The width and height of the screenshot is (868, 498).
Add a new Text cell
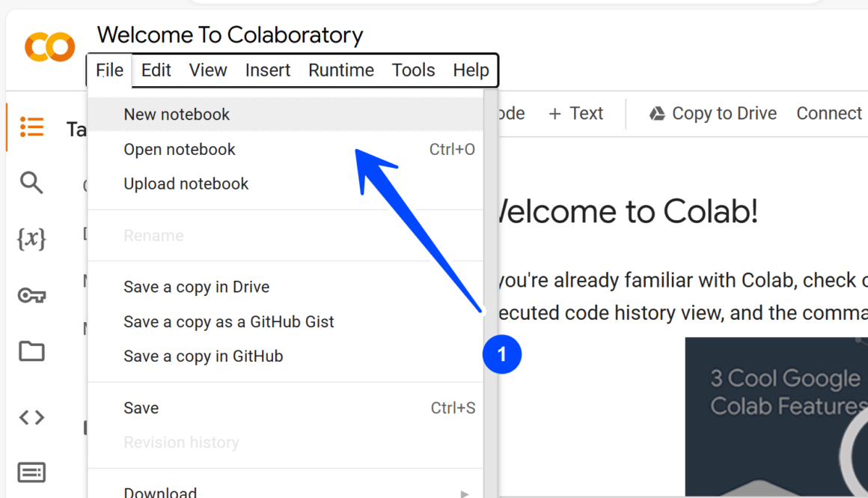[575, 114]
